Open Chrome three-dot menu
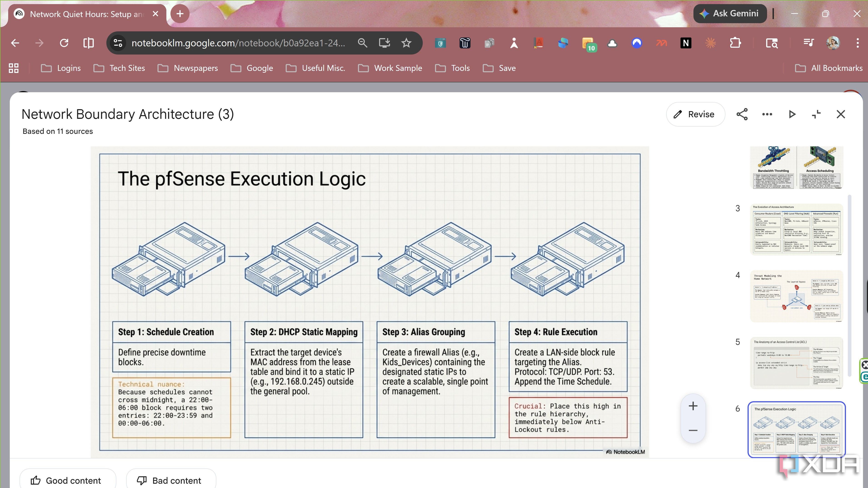Screen dimensions: 868x488 [858, 43]
